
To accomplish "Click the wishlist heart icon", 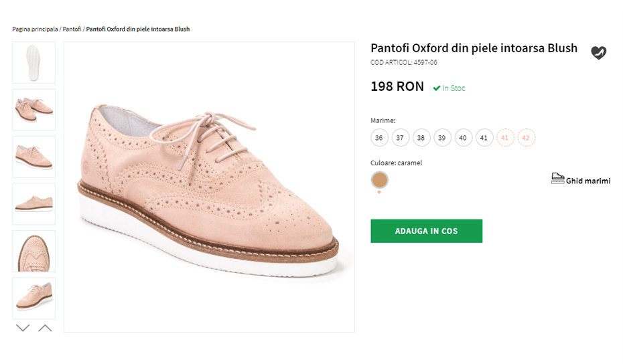I will coord(598,53).
